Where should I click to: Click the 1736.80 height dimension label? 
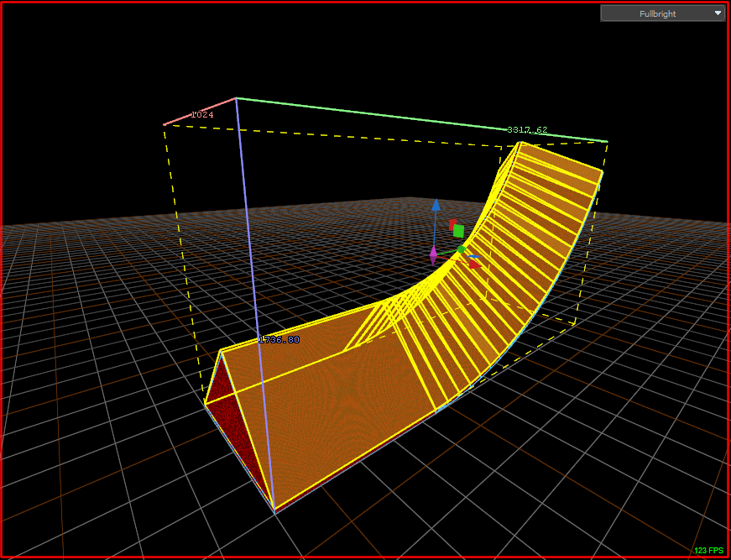(279, 339)
